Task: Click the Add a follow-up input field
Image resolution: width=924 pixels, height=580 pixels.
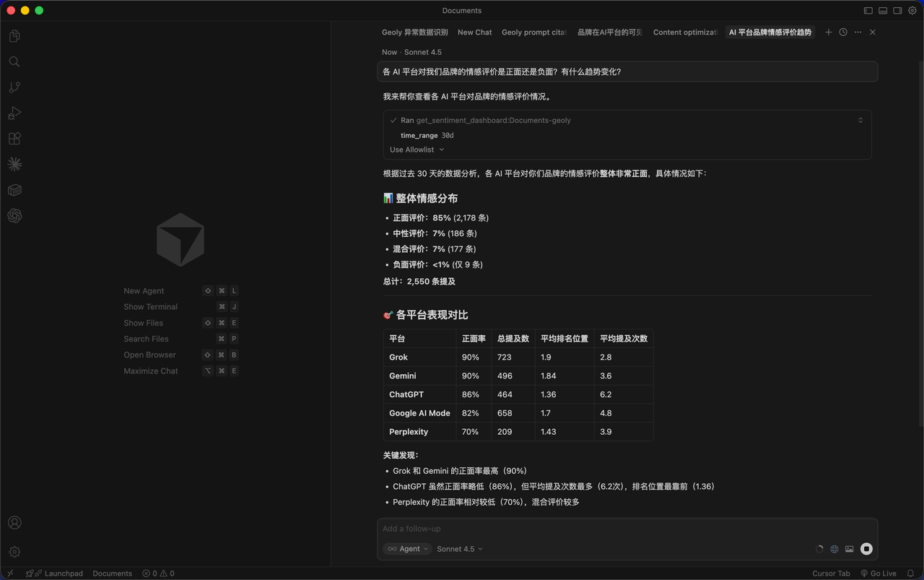Action: [x=627, y=529]
